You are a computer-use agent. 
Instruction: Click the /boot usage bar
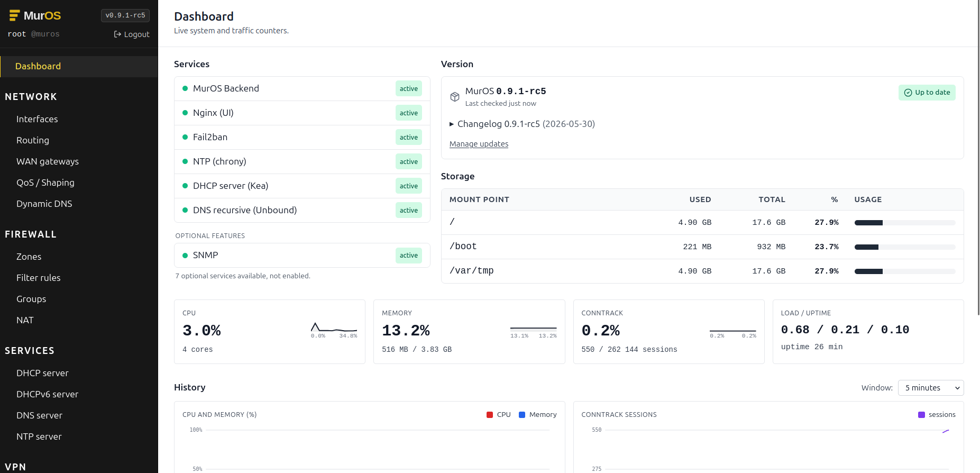[905, 247]
